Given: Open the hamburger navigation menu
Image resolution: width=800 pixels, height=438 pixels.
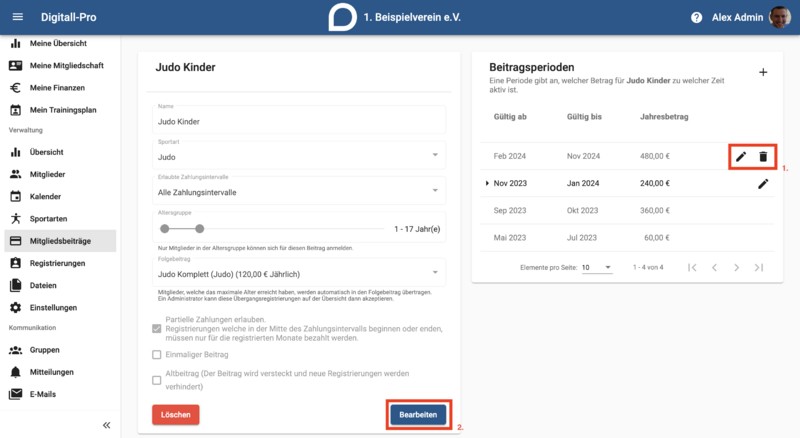Looking at the screenshot, I should [17, 17].
